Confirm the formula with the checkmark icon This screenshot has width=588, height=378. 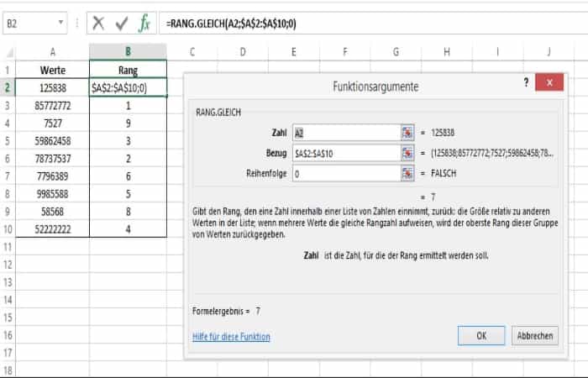click(122, 24)
